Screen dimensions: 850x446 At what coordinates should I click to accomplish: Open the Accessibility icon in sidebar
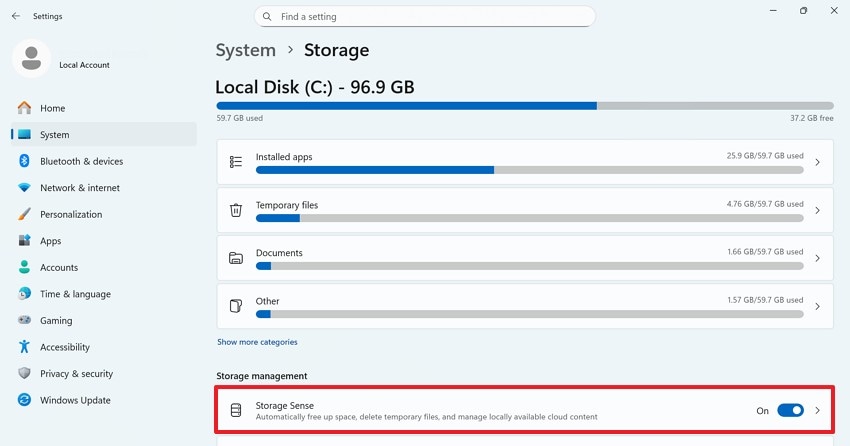(x=24, y=347)
